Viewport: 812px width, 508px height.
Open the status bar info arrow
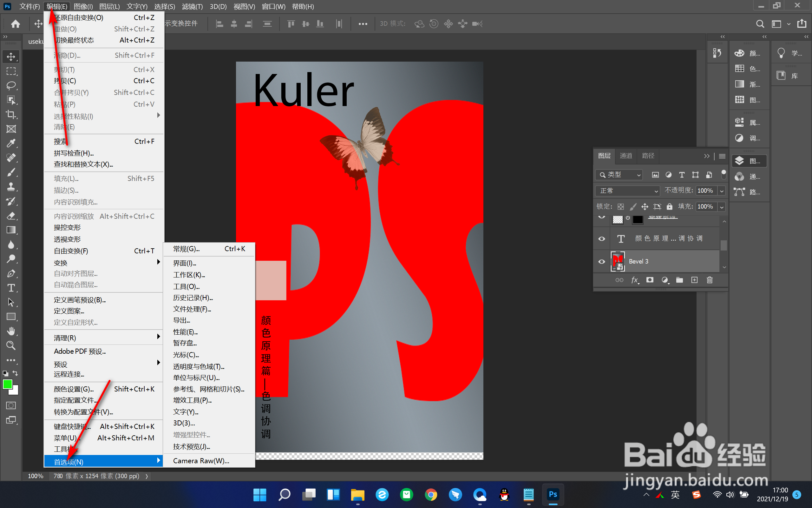147,476
